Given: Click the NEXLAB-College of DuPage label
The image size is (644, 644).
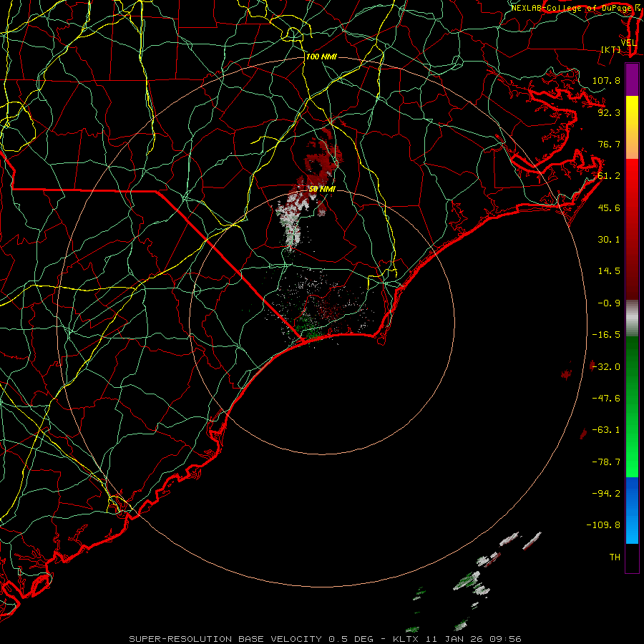Looking at the screenshot, I should tap(572, 8).
